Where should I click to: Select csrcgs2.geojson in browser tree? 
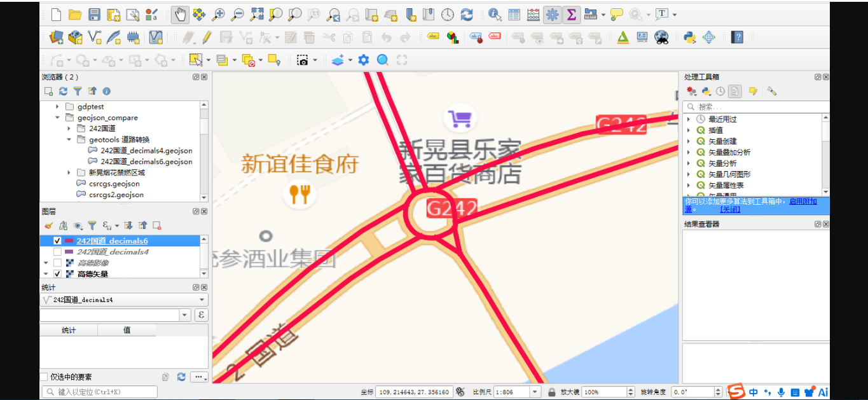click(x=116, y=195)
